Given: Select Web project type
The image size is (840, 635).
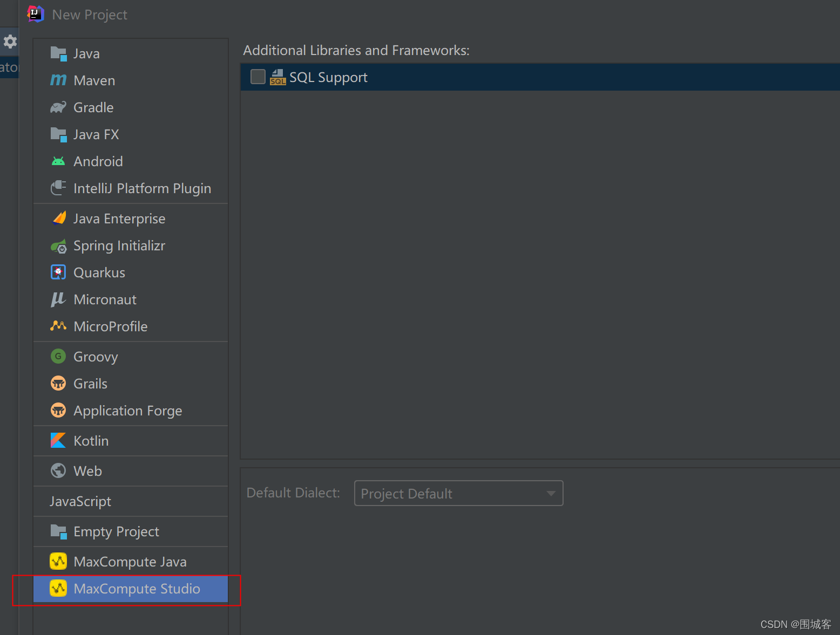Looking at the screenshot, I should click(x=131, y=471).
